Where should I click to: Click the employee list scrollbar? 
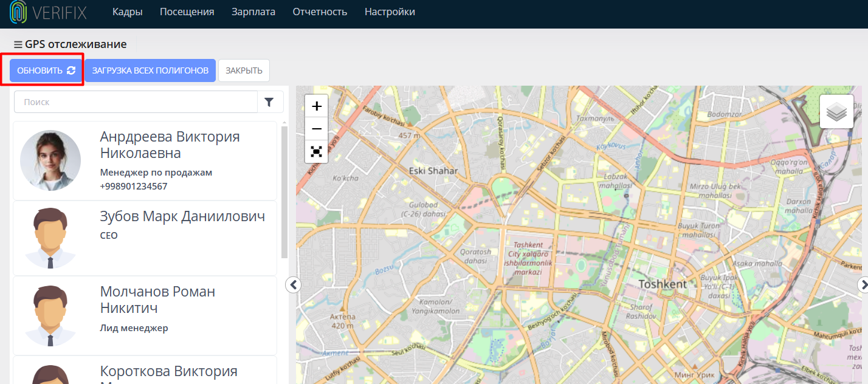(284, 192)
